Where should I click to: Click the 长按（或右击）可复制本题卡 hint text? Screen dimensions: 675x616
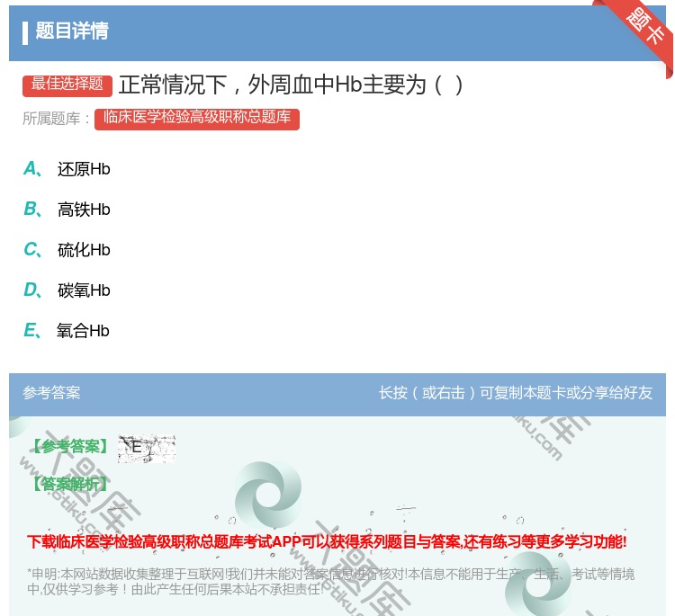pos(516,393)
